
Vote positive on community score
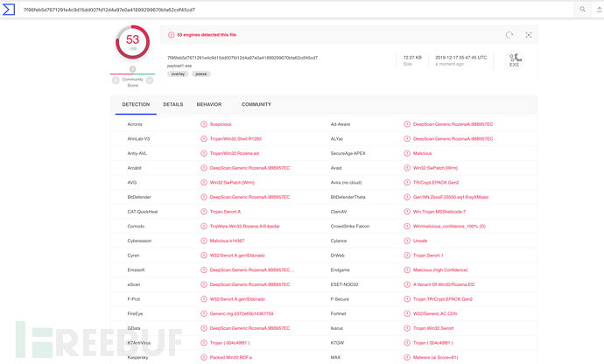(x=150, y=80)
